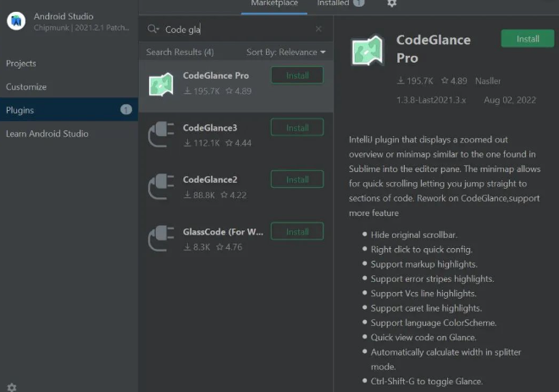Click the Installed tab count badge
Screen dimensions: 559x392
pyautogui.click(x=359, y=3)
